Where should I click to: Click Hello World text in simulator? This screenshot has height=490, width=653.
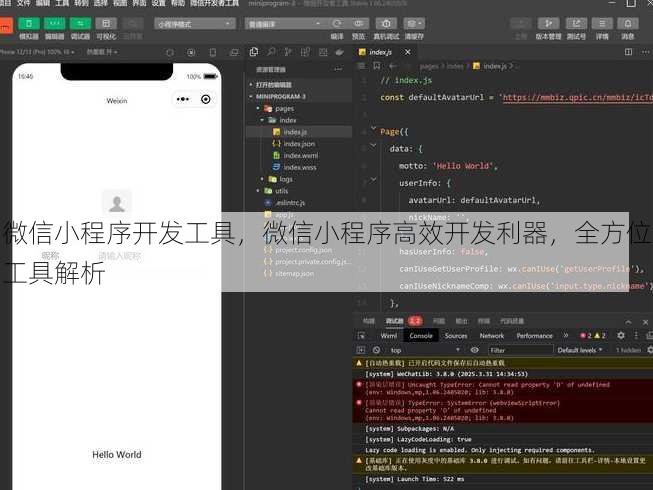pyautogui.click(x=117, y=455)
